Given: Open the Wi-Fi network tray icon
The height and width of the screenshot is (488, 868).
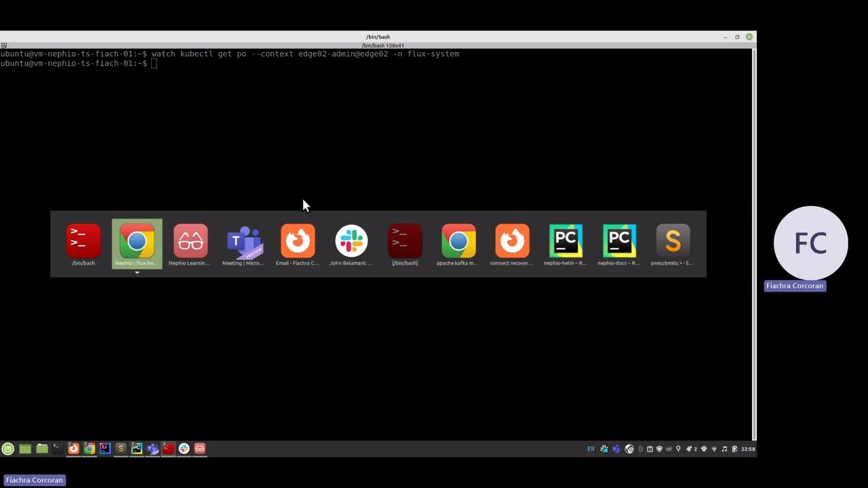Looking at the screenshot, I should 714,449.
